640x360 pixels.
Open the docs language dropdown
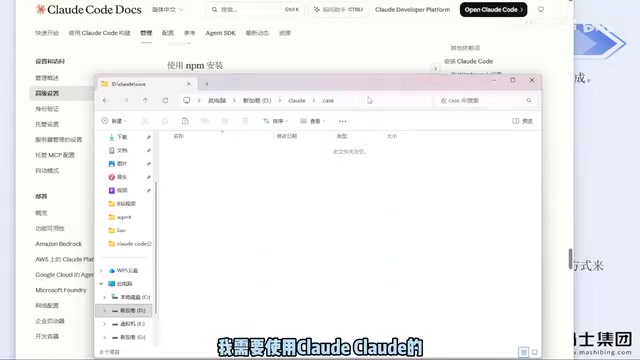point(167,9)
